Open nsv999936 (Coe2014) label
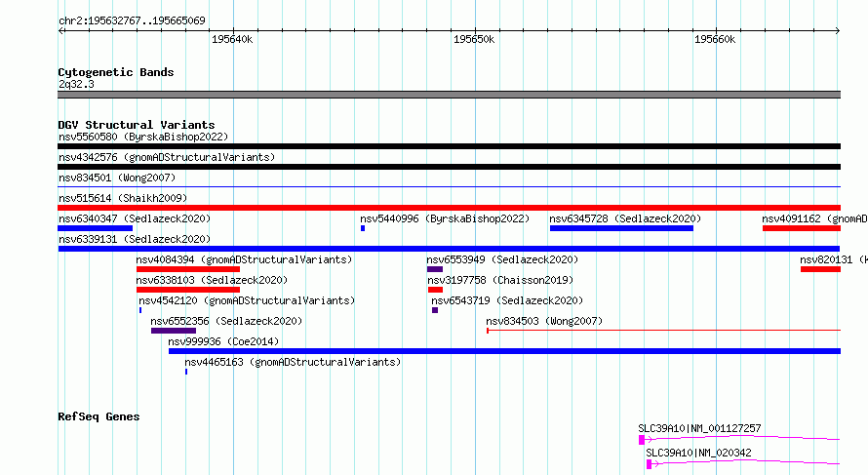This screenshot has width=868, height=475. click(x=223, y=341)
